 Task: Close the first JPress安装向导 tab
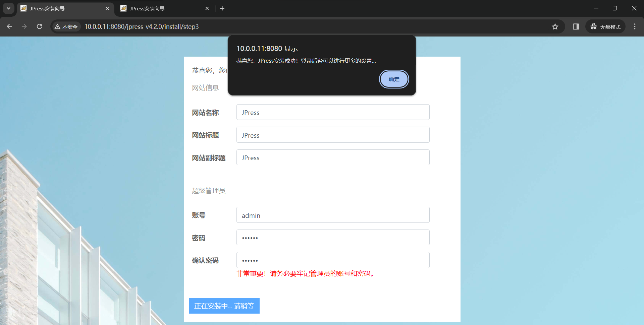[107, 8]
